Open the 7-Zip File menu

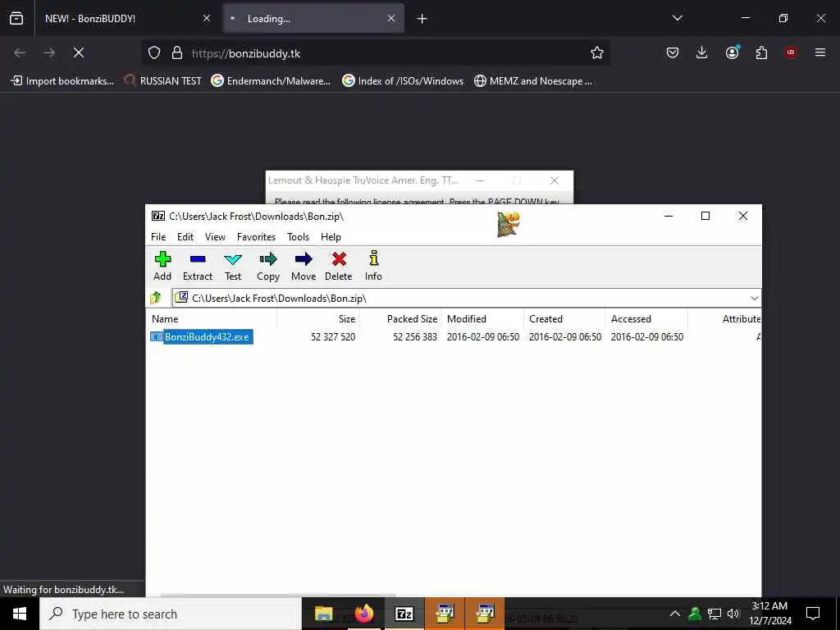[x=158, y=237]
